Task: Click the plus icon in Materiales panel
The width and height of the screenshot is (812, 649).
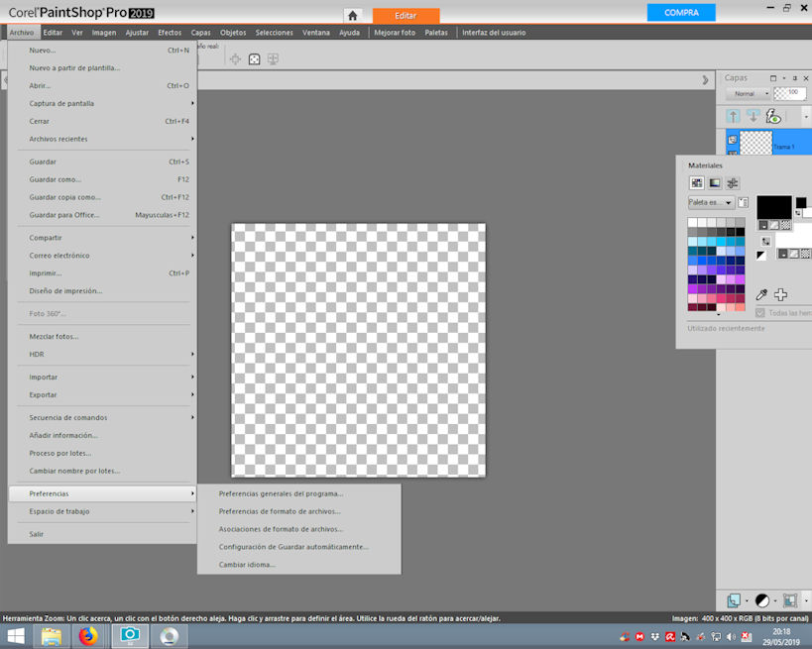Action: pos(780,294)
